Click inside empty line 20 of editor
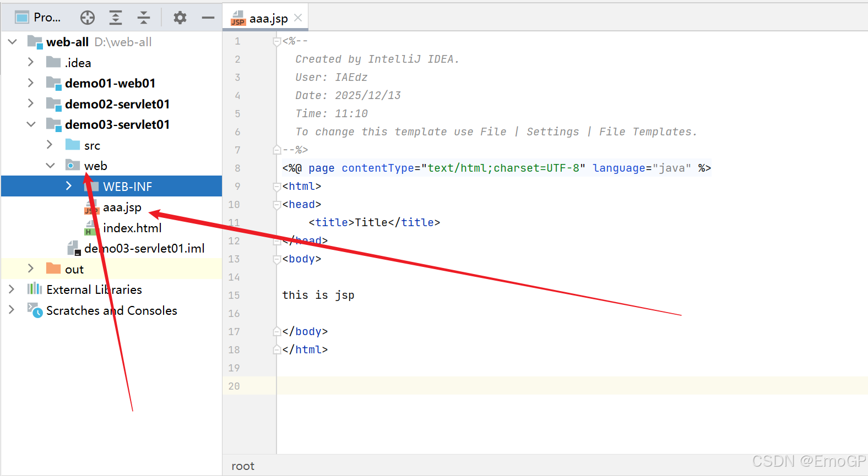This screenshot has height=476, width=868. [x=572, y=386]
